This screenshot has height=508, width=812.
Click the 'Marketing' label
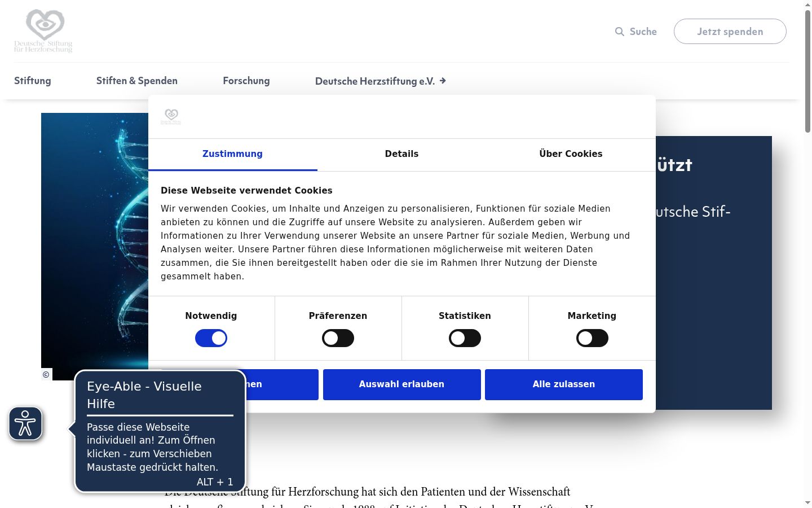pyautogui.click(x=592, y=316)
